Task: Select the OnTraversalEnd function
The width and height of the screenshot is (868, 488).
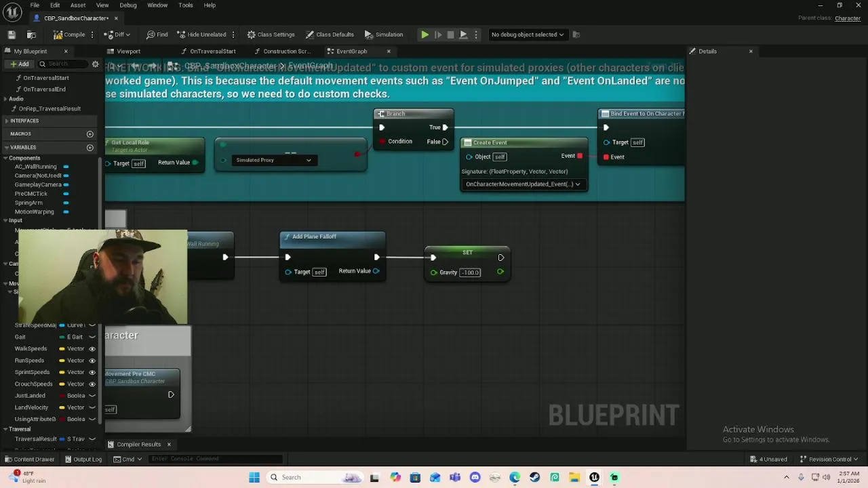Action: pos(44,89)
